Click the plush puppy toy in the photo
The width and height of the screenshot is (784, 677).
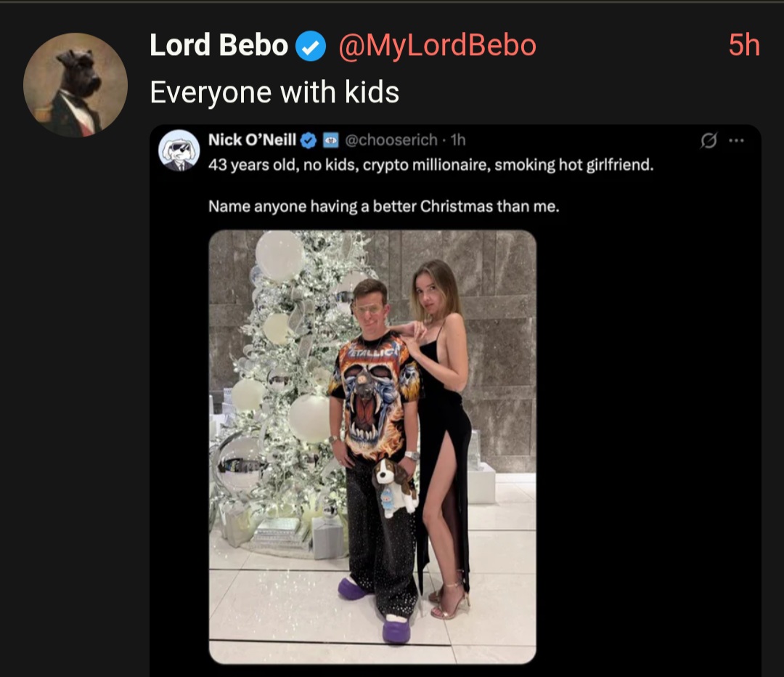coord(394,485)
